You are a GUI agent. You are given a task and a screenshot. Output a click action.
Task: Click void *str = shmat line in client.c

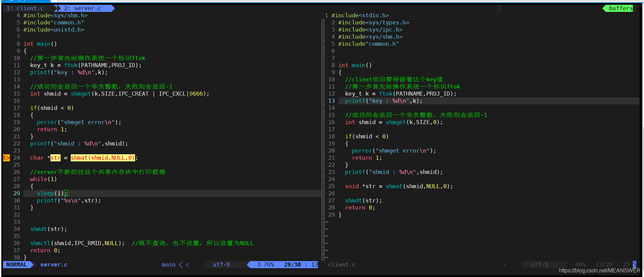coord(399,186)
